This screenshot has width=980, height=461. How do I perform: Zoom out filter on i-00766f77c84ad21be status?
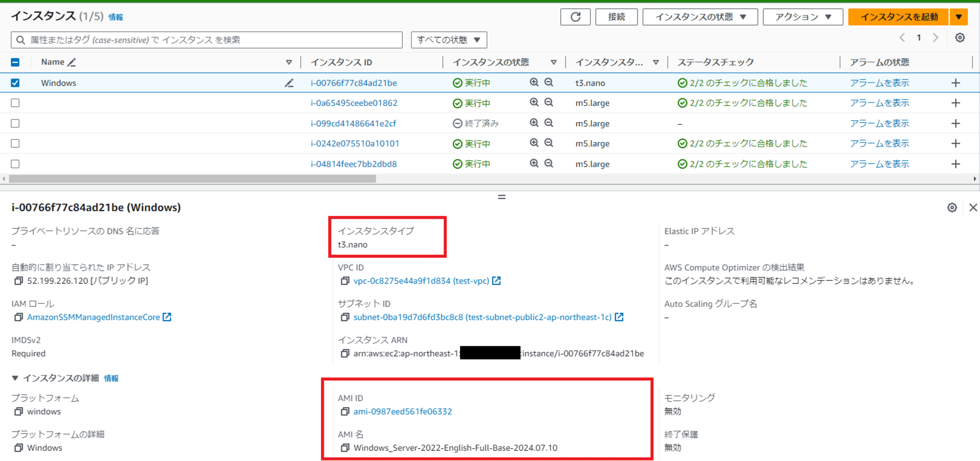(549, 82)
